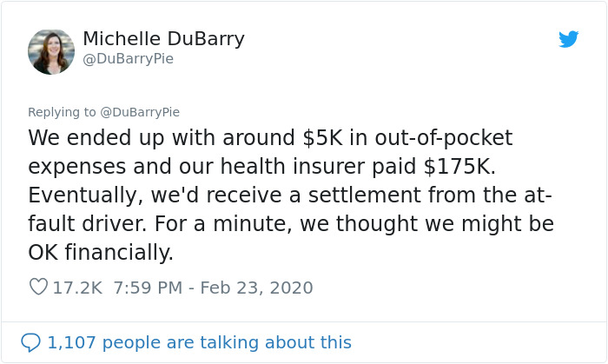Click the 17.2K like count
The width and height of the screenshot is (608, 364).
point(78,287)
